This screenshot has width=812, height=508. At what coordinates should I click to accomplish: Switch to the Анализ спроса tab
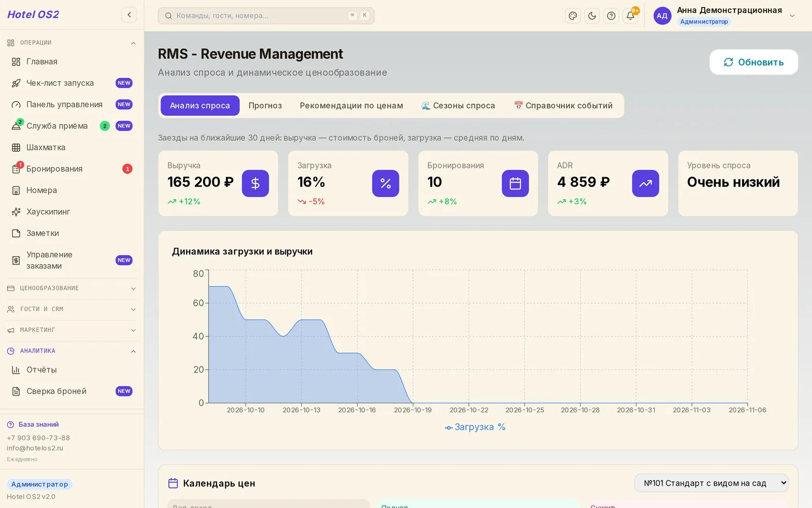pyautogui.click(x=200, y=106)
